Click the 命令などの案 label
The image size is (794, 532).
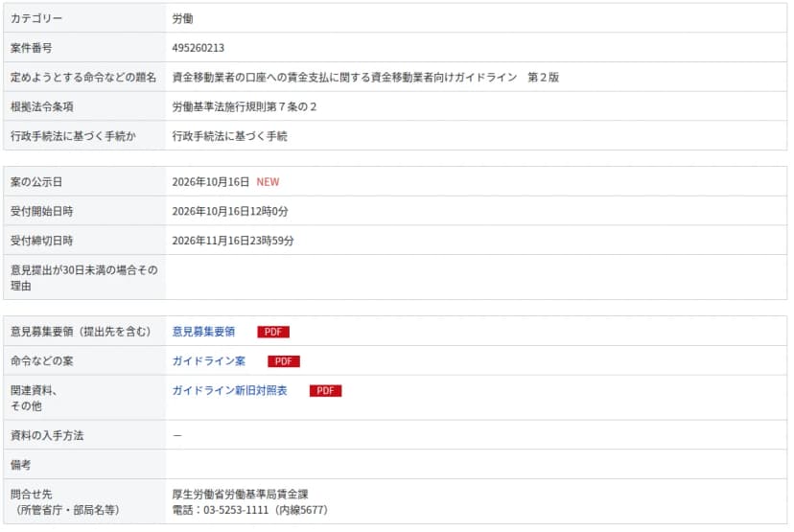coord(42,361)
